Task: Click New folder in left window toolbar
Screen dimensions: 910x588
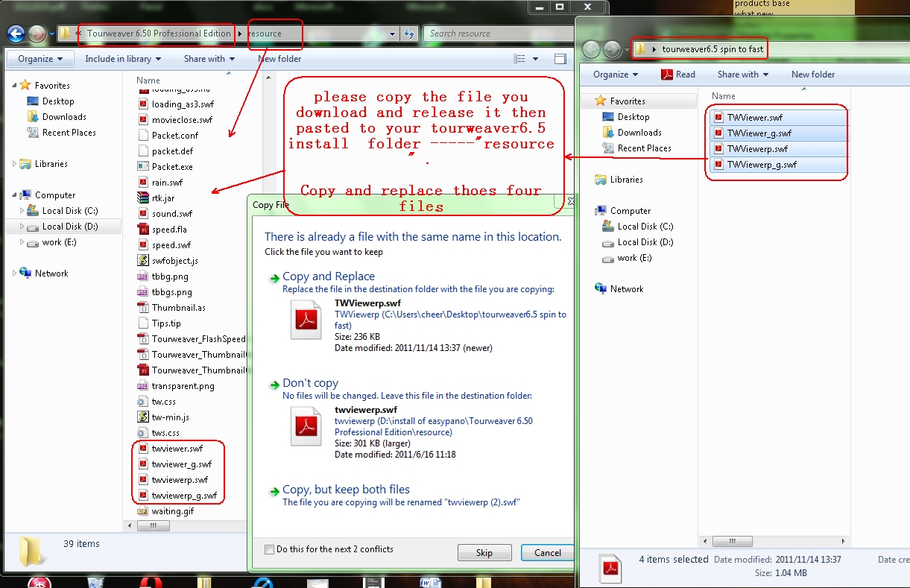Action: 279,59
